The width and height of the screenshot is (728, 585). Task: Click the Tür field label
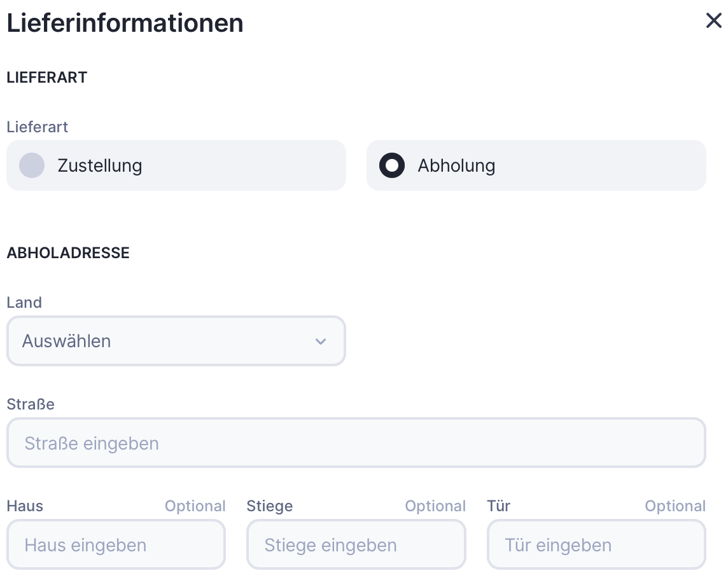click(499, 506)
